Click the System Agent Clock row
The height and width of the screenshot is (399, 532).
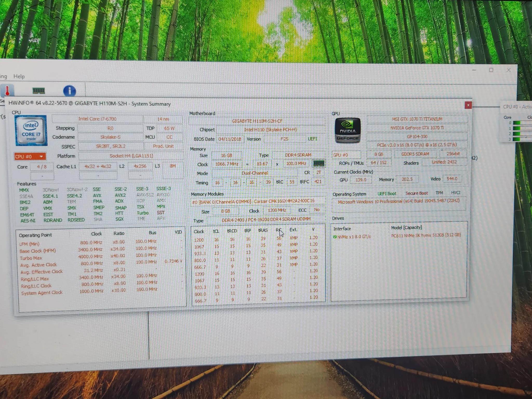click(x=102, y=291)
